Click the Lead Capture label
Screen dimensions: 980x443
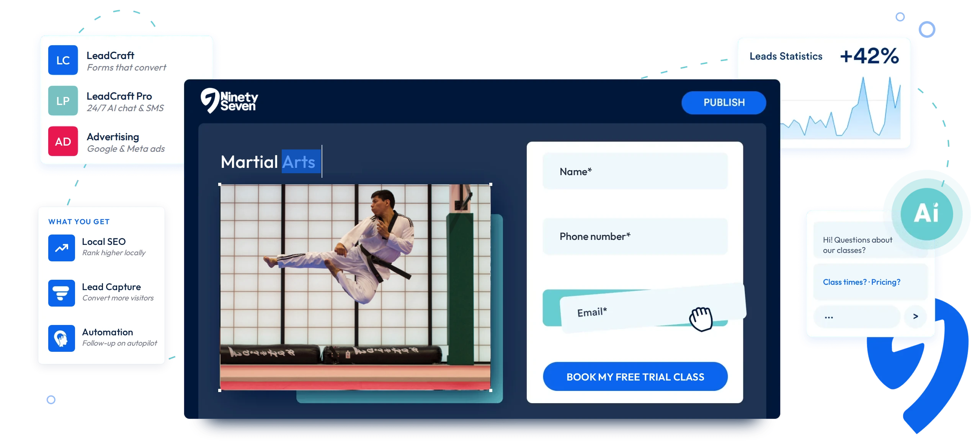pyautogui.click(x=111, y=287)
